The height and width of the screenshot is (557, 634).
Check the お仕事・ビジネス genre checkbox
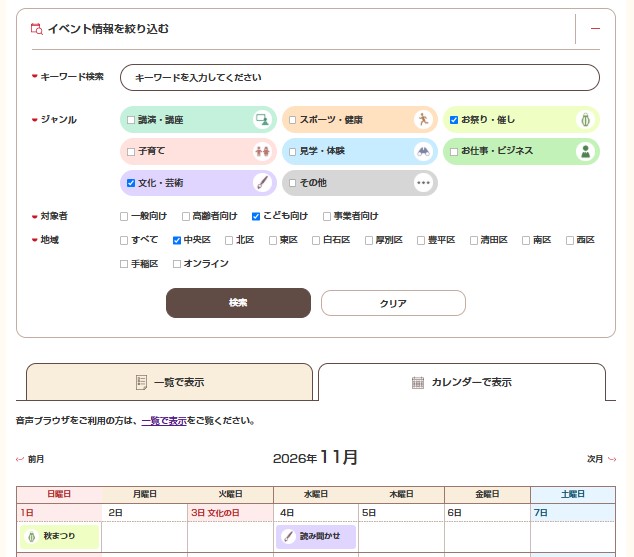[454, 152]
